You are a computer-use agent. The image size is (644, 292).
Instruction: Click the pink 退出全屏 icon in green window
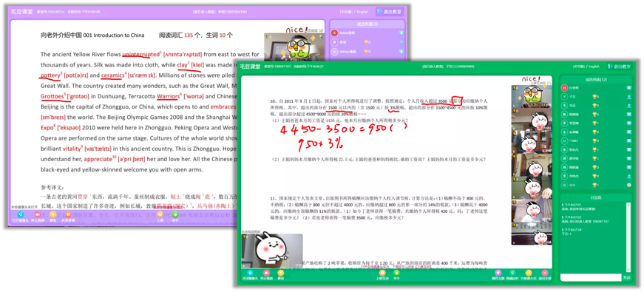[545, 273]
